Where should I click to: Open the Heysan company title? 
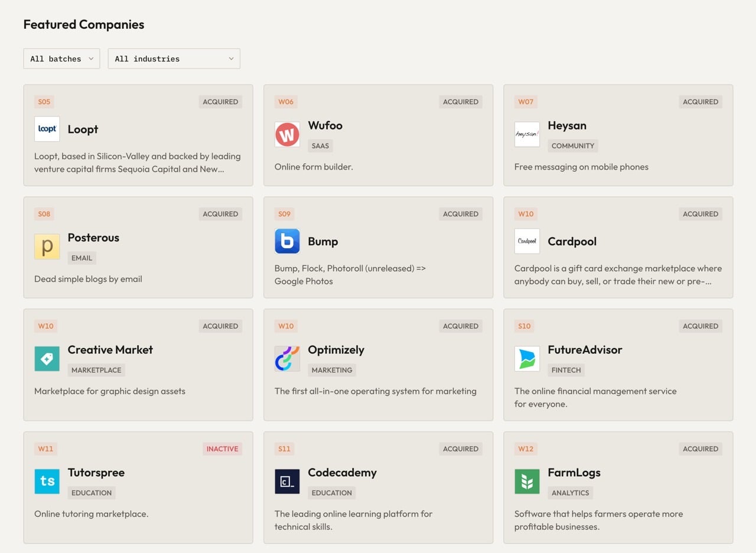tap(567, 125)
